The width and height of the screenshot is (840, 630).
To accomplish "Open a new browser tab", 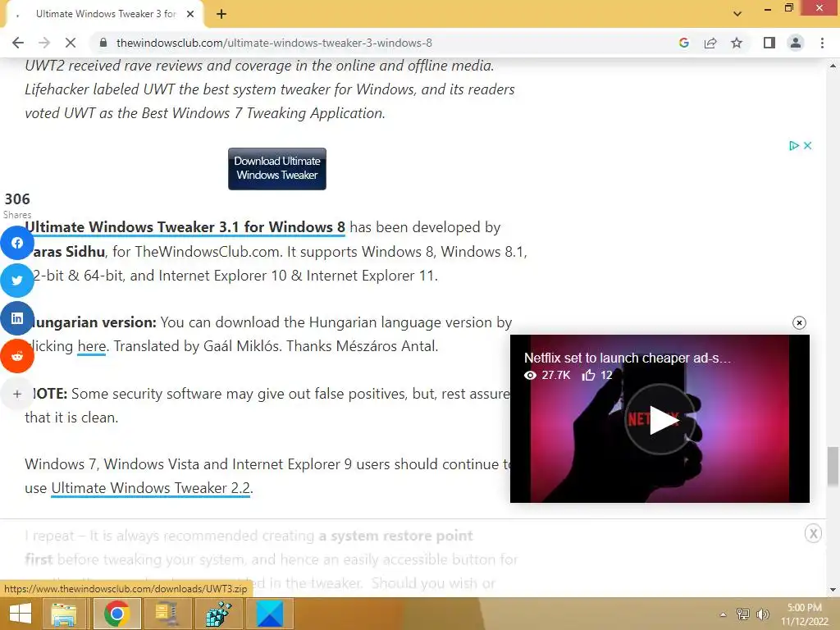I will click(221, 15).
